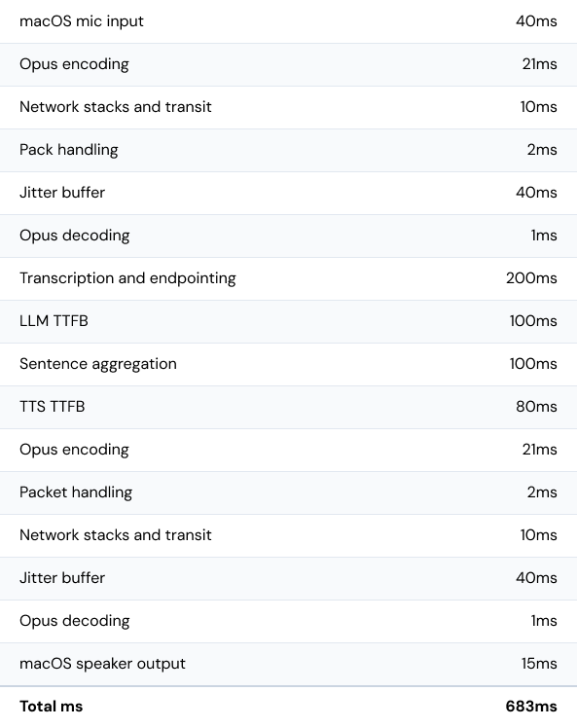Viewport: 577px width, 728px height.
Task: Select the 100ms Sentence aggregation value
Action: (x=533, y=364)
